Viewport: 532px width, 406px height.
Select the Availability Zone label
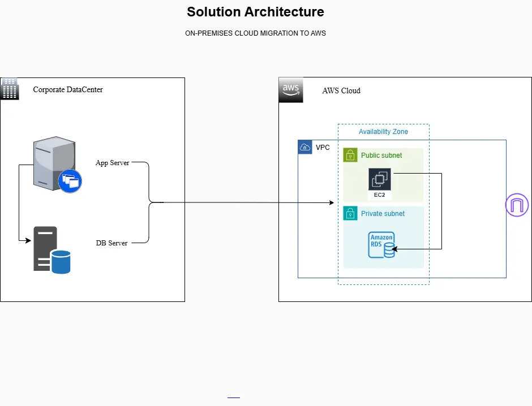pyautogui.click(x=383, y=132)
